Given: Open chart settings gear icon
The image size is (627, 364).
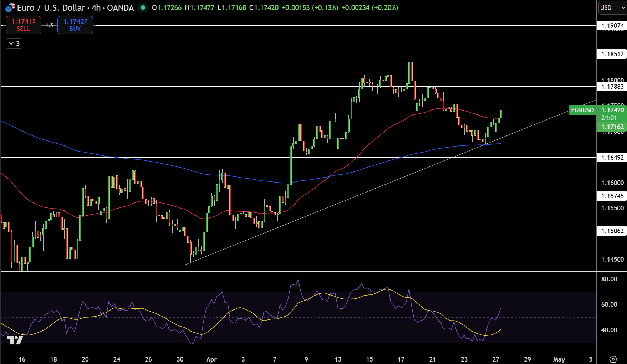Looking at the screenshot, I should click(613, 359).
